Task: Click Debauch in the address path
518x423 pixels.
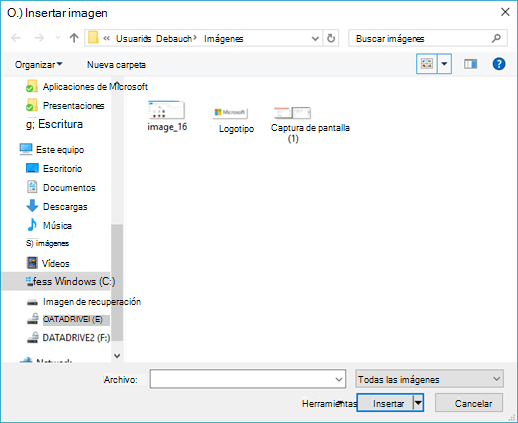Action: tap(174, 39)
